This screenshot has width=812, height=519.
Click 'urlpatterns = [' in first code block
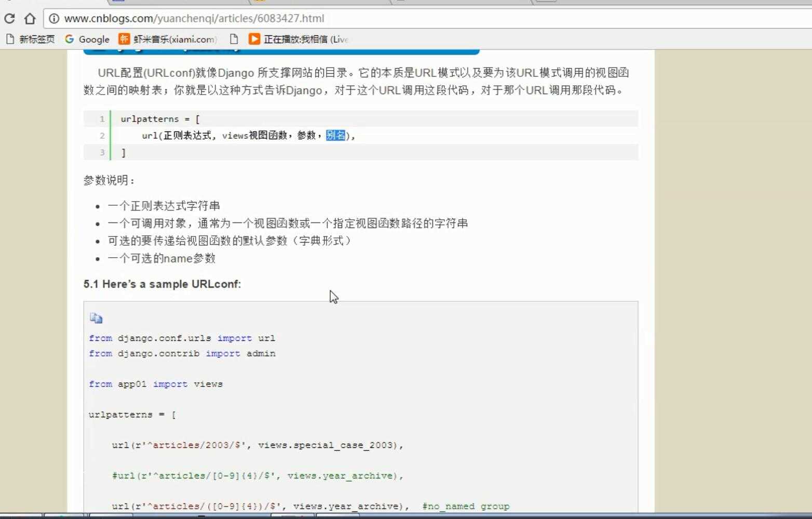(160, 119)
